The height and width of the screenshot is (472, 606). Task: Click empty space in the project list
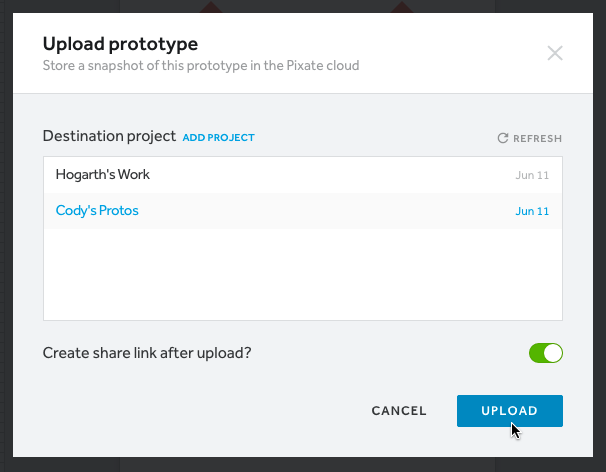[300, 275]
